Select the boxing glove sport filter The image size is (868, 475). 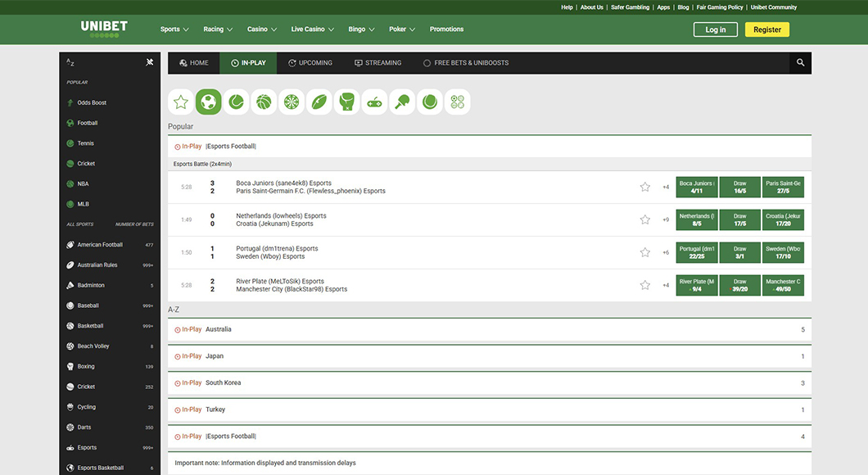[347, 102]
